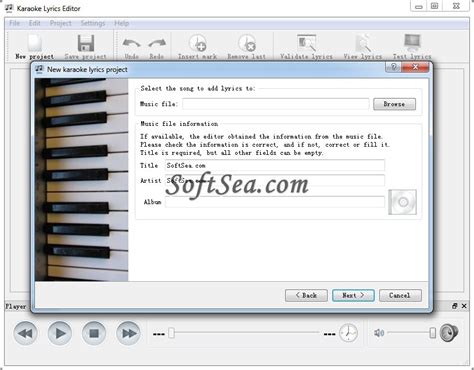Click the Artist input field
This screenshot has width=474, height=370.
(x=275, y=180)
